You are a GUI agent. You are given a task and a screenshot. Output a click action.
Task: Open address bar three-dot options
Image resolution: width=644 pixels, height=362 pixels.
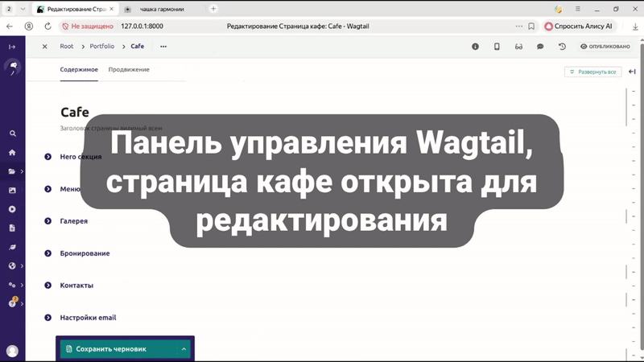518,27
